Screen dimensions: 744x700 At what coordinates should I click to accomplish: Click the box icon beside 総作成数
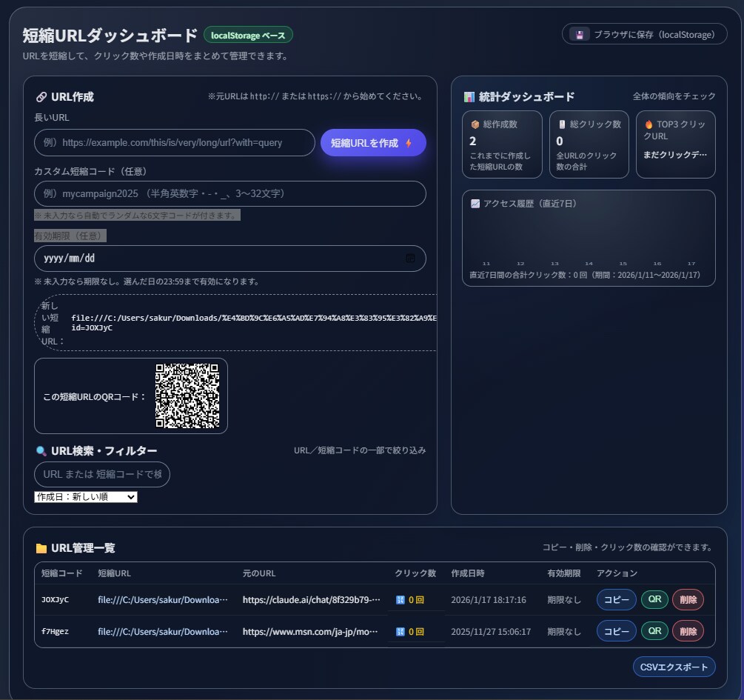[x=475, y=124]
